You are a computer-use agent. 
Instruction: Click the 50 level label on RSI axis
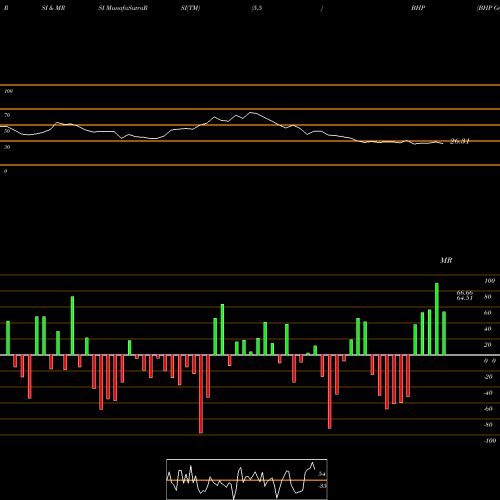click(x=7, y=131)
